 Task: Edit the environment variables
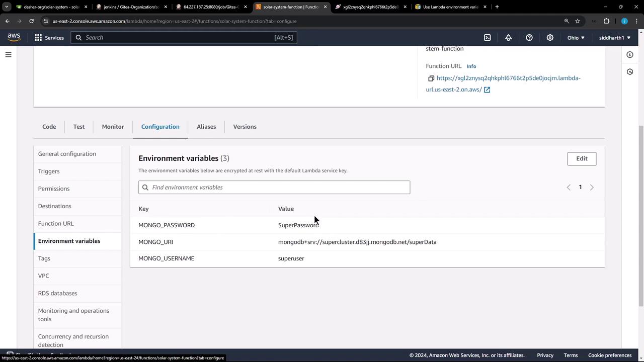pyautogui.click(x=582, y=158)
